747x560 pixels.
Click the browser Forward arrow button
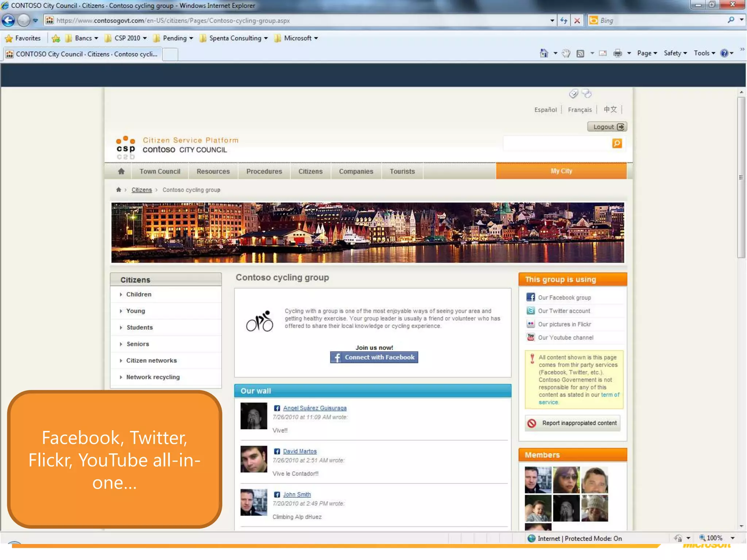24,20
